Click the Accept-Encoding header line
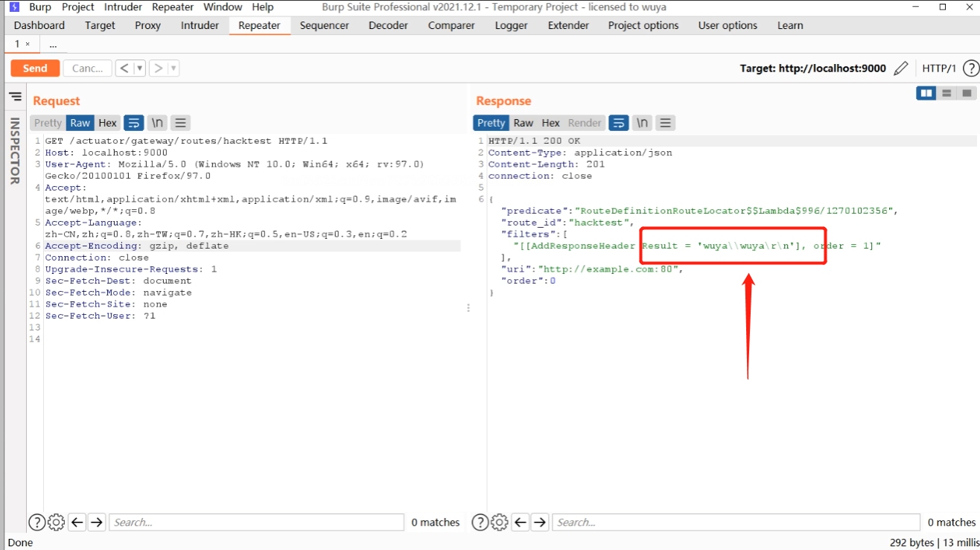 252,246
